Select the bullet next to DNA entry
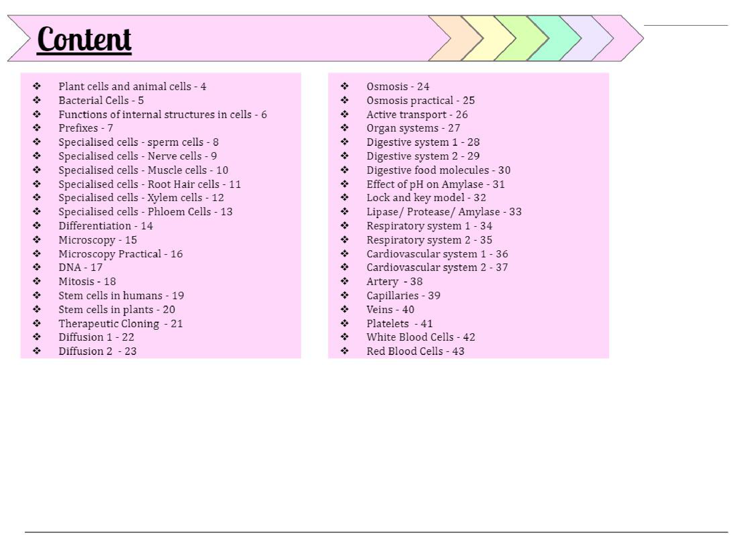The width and height of the screenshot is (756, 535). tap(36, 267)
